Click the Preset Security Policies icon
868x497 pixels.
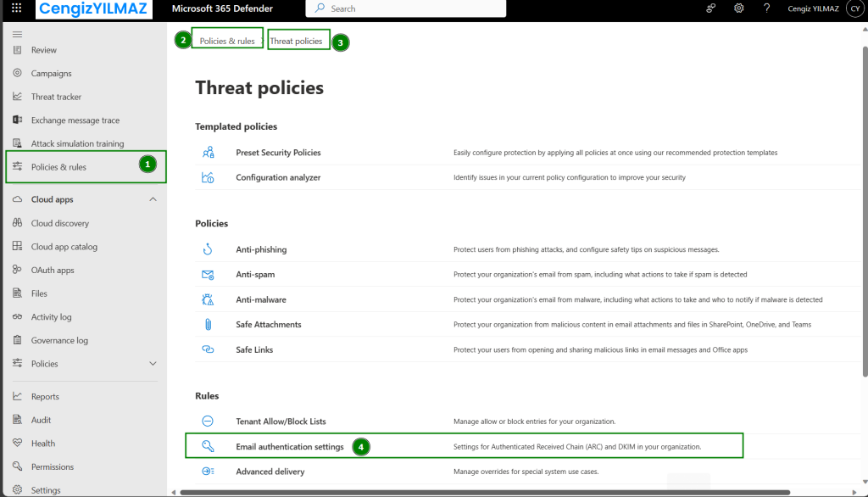[208, 153]
